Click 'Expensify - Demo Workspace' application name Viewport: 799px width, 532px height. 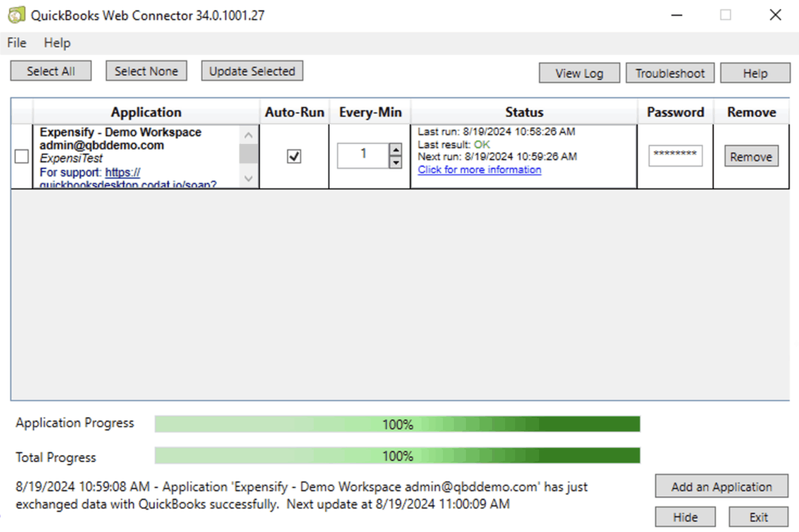point(120,132)
